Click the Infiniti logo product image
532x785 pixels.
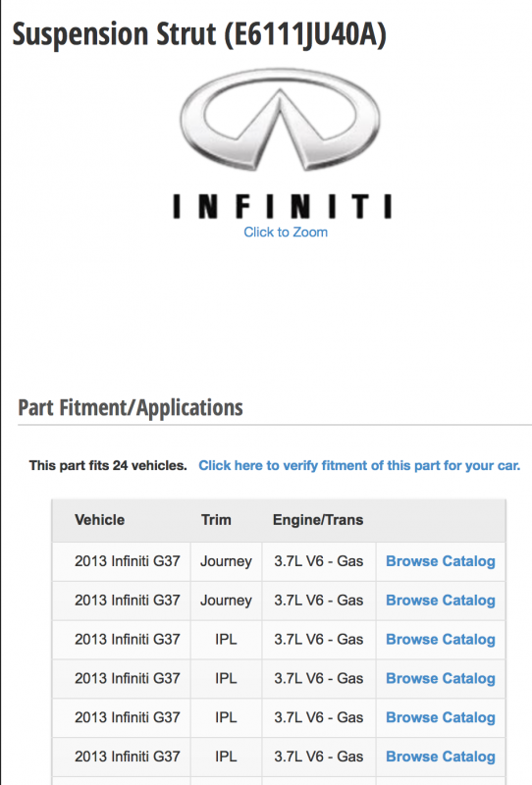coord(284,144)
